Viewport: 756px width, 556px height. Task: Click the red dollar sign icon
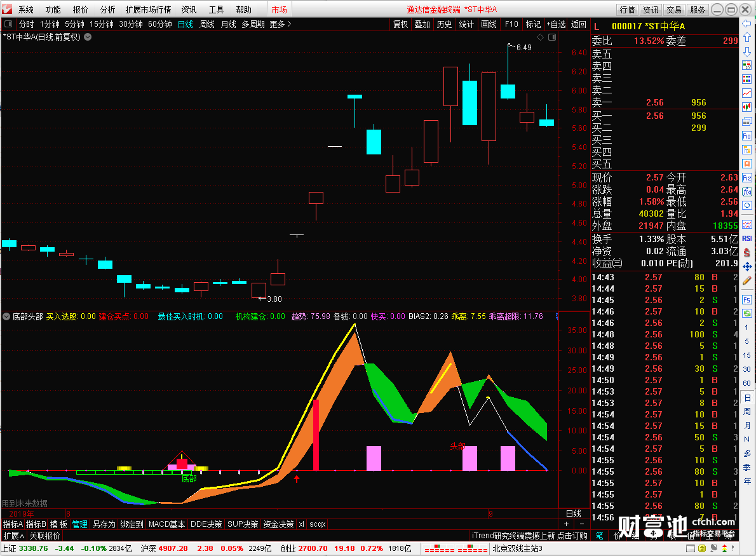747,252
